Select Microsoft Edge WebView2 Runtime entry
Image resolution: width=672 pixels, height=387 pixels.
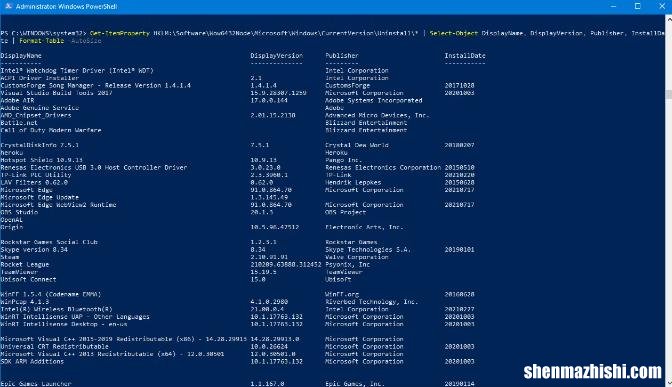coord(58,205)
